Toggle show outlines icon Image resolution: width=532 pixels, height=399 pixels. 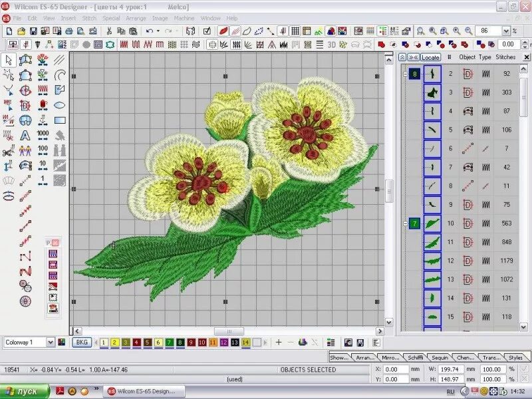247,31
